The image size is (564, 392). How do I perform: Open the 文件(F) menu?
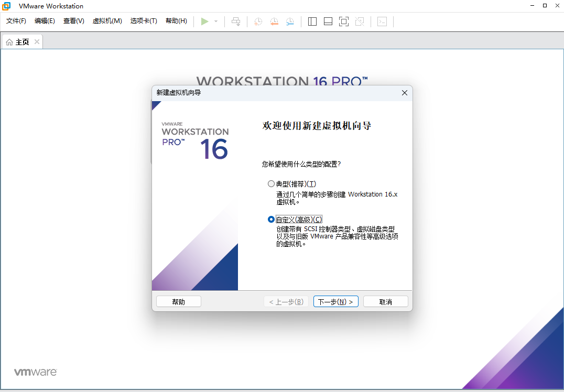(16, 21)
